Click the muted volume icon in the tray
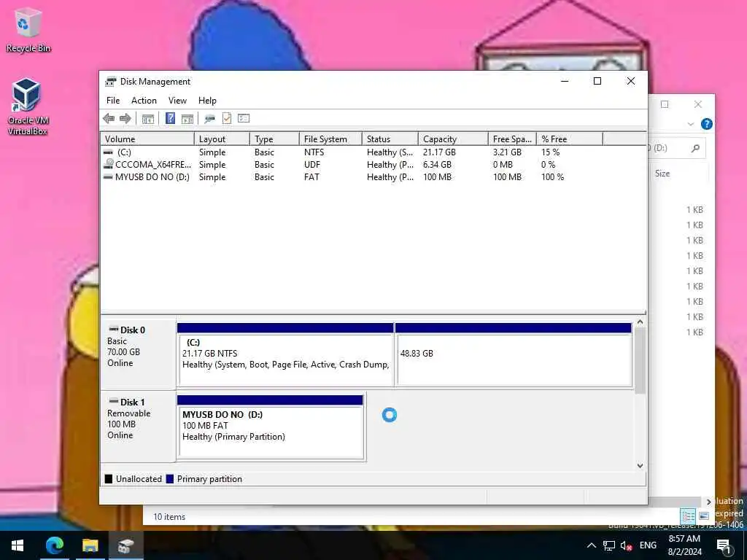The width and height of the screenshot is (747, 560). [x=626, y=545]
